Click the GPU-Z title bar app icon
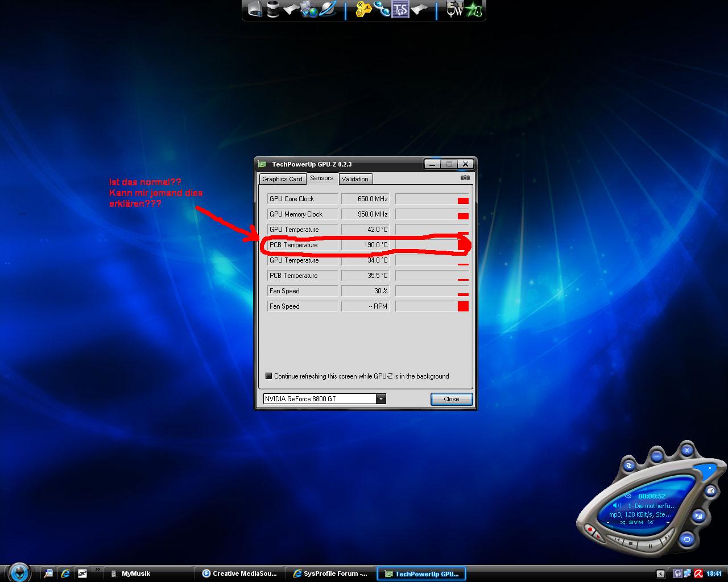The height and width of the screenshot is (582, 728). click(262, 164)
